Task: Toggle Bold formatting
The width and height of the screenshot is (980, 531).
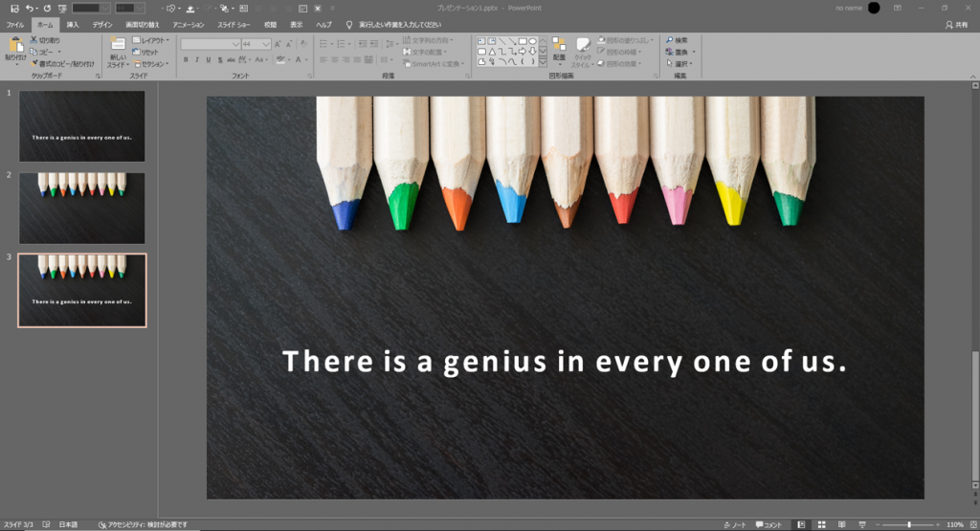Action: (186, 60)
